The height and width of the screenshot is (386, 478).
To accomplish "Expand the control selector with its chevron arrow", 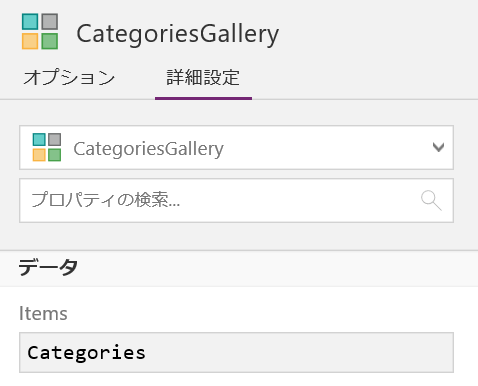I will tap(438, 147).
